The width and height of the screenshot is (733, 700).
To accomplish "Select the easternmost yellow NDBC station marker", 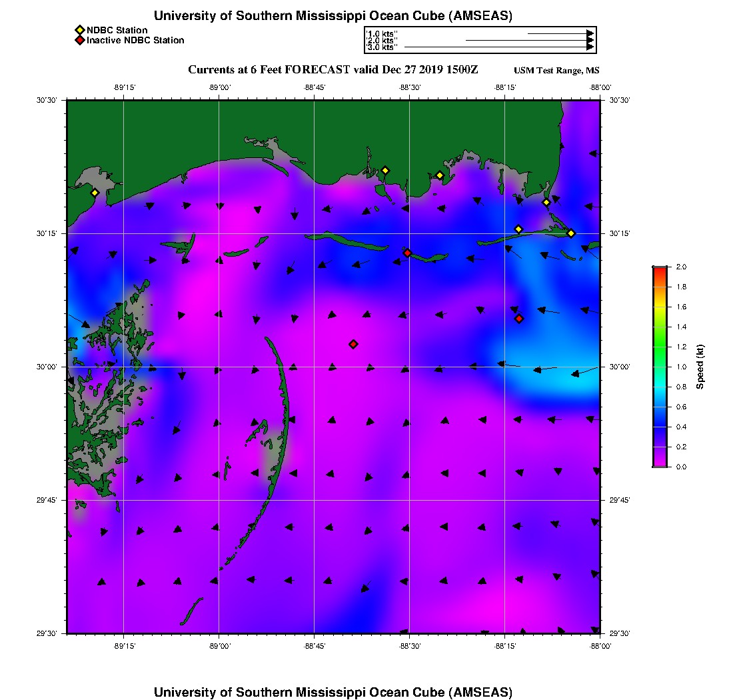I will click(571, 233).
